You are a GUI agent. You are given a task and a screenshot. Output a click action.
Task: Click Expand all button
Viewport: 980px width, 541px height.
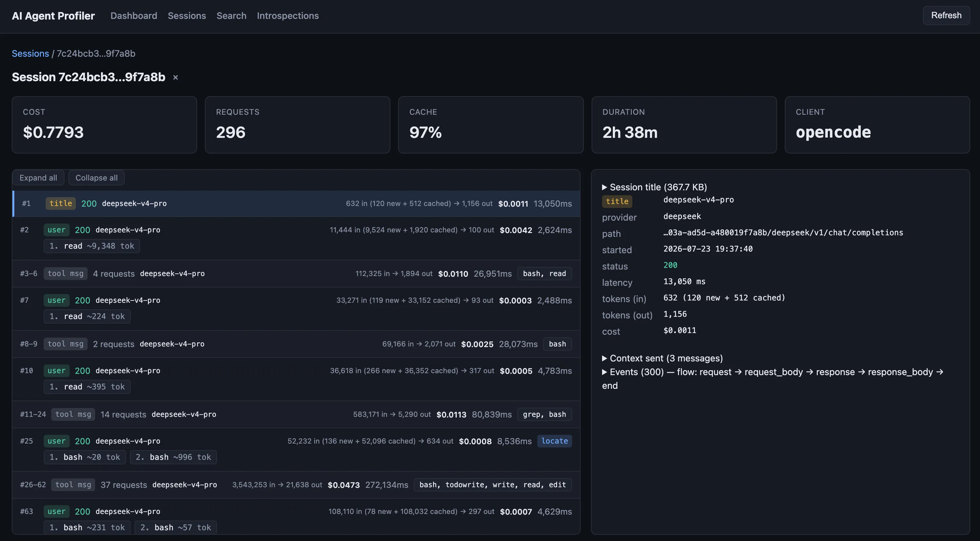tap(38, 178)
